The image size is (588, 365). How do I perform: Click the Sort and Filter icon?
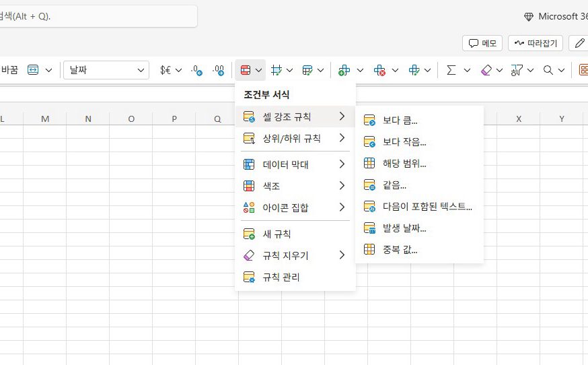pos(517,70)
